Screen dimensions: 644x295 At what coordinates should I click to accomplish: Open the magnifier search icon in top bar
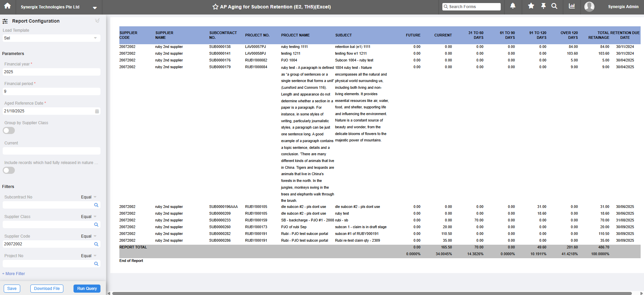[x=554, y=6]
